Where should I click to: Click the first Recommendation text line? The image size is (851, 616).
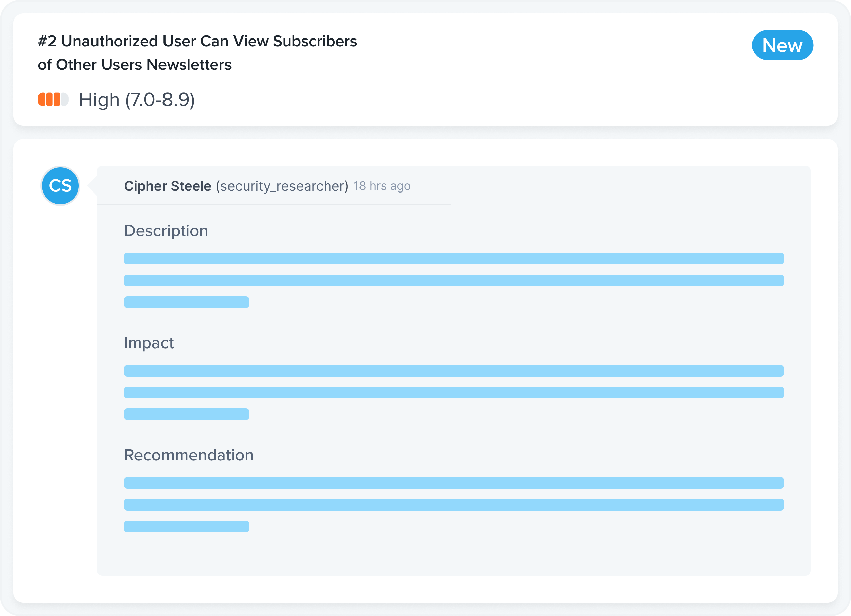click(x=454, y=483)
